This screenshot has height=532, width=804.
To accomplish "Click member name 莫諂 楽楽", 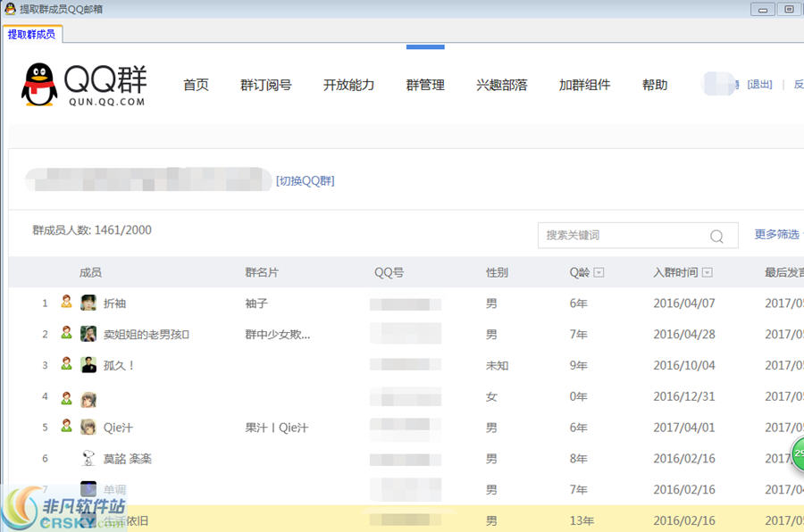I will tap(127, 459).
